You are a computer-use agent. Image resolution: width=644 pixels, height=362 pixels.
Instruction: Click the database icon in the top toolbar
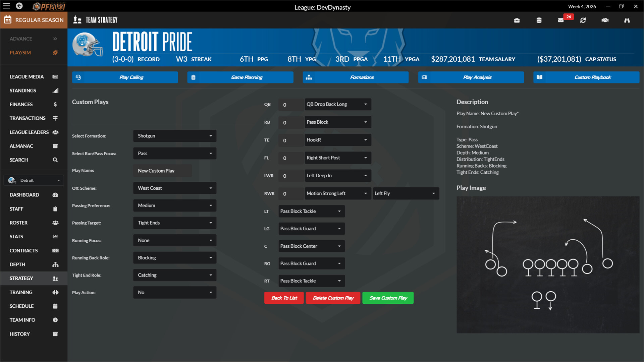coord(539,20)
